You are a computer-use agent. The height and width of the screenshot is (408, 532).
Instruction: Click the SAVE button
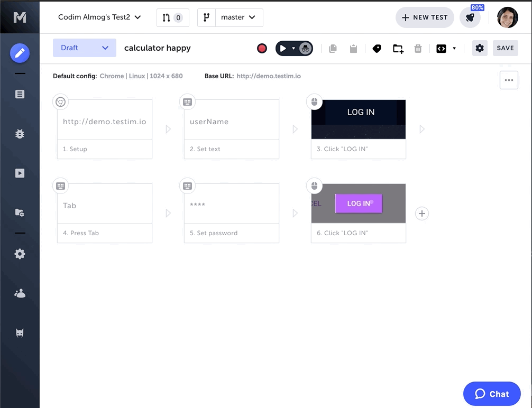point(505,48)
